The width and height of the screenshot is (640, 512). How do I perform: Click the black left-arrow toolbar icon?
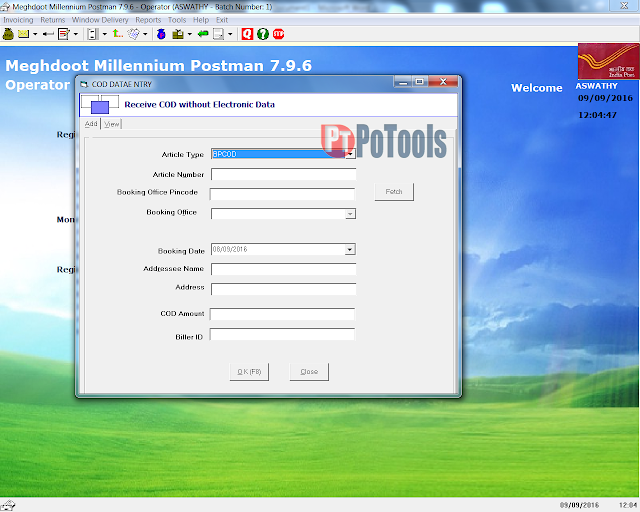[48, 34]
